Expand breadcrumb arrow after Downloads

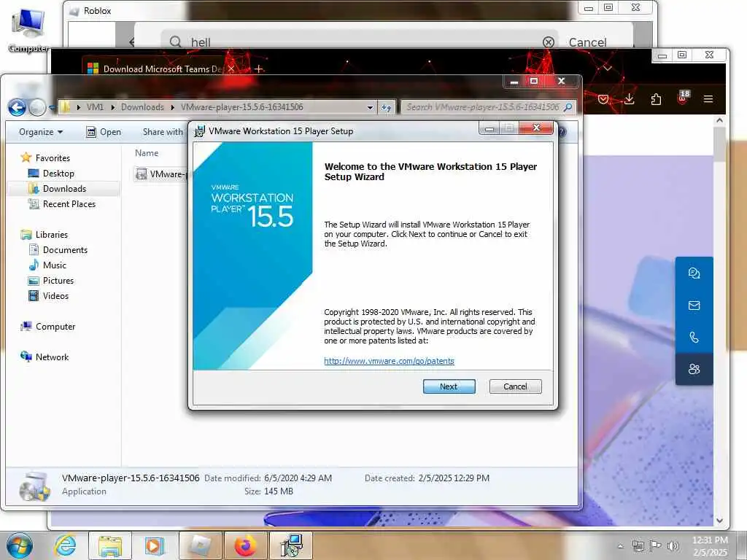173,108
